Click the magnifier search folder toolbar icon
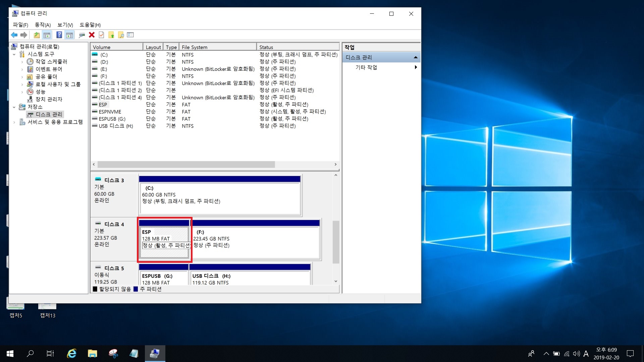 121,35
